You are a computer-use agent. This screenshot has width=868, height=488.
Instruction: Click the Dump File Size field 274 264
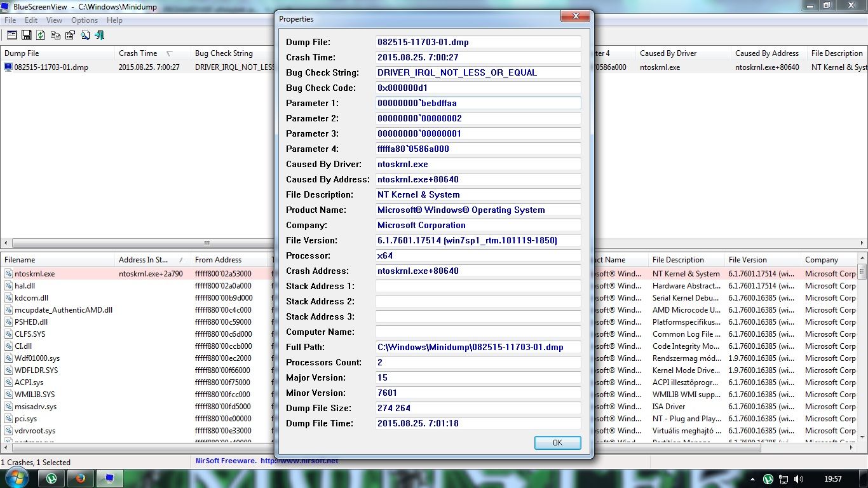[x=478, y=408]
